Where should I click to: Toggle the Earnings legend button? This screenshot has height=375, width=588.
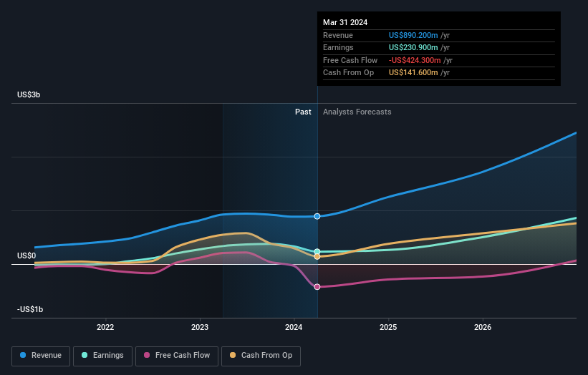click(102, 356)
